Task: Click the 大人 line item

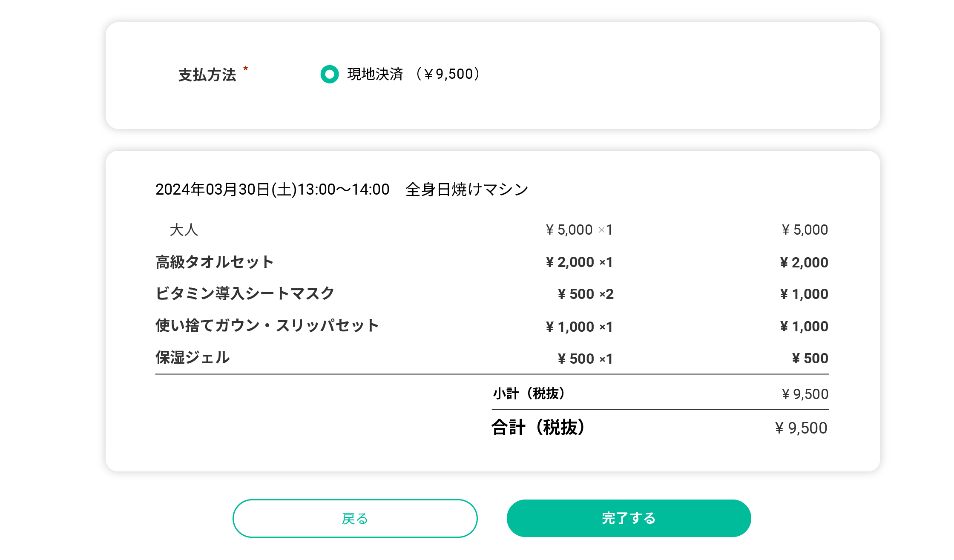Action: (x=184, y=230)
